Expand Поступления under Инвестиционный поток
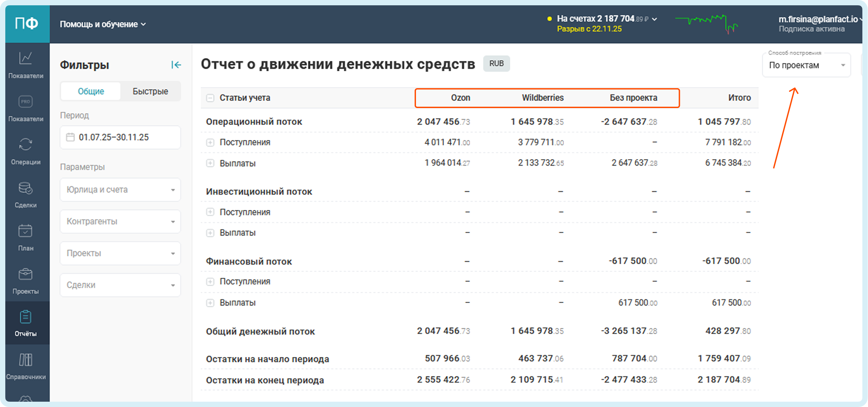The height and width of the screenshot is (407, 868). click(210, 212)
